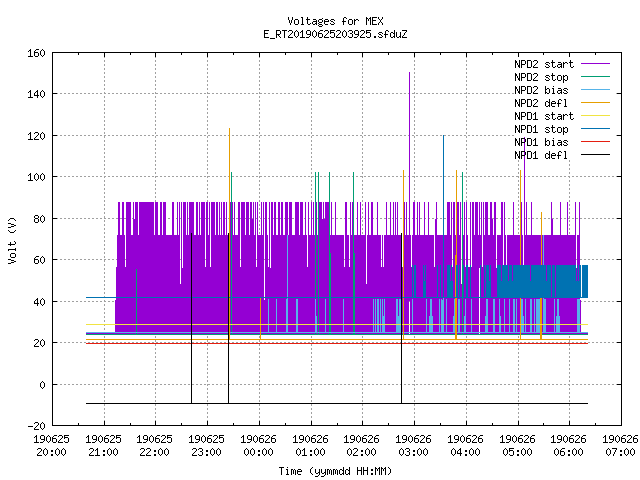Viewport: 640px width, 480px height.
Task: Click the 'NPD1 start' legend label
Action: (544, 116)
